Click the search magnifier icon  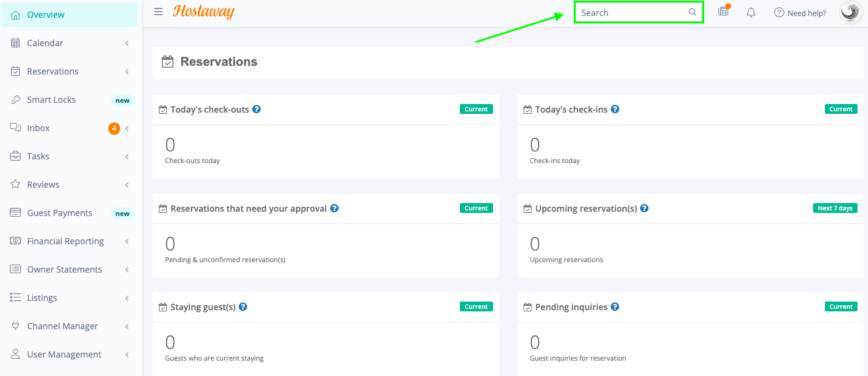(x=693, y=12)
